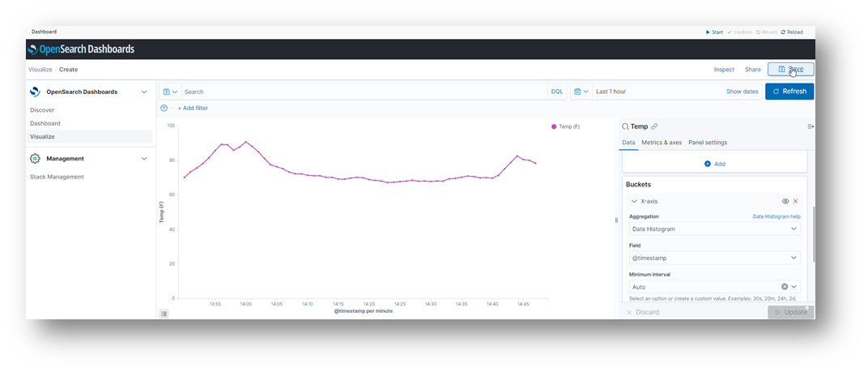Click the Discard button

(643, 312)
